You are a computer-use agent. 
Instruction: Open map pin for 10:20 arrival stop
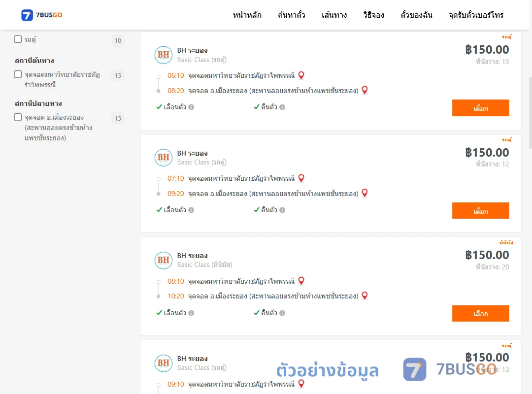(365, 295)
